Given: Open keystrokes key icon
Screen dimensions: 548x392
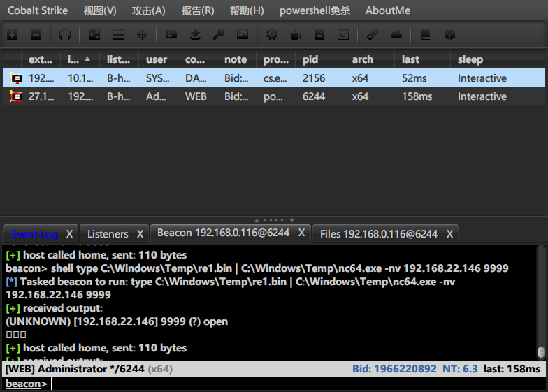Looking at the screenshot, I should 219,35.
